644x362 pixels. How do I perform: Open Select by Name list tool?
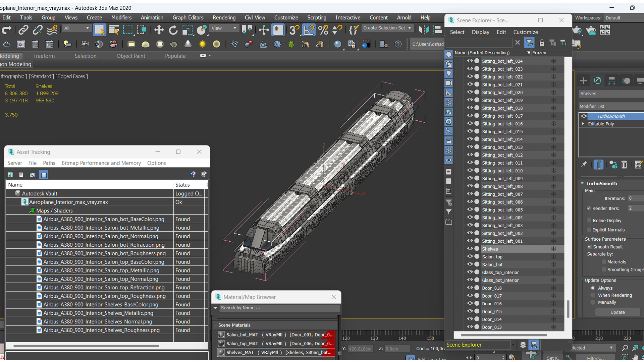click(x=114, y=30)
